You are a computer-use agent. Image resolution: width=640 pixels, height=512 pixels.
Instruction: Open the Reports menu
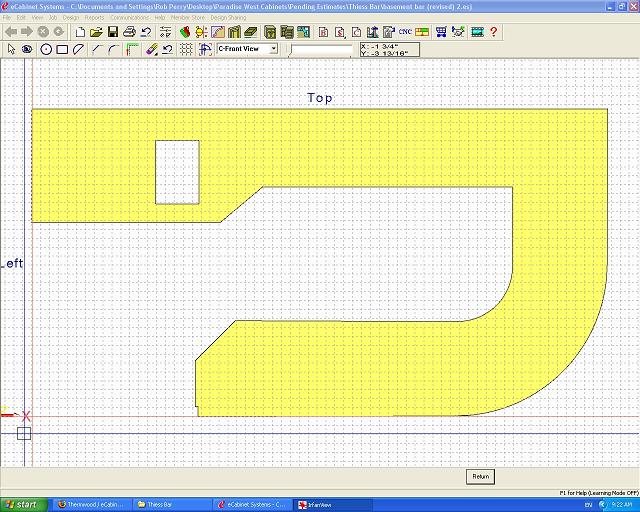point(94,18)
